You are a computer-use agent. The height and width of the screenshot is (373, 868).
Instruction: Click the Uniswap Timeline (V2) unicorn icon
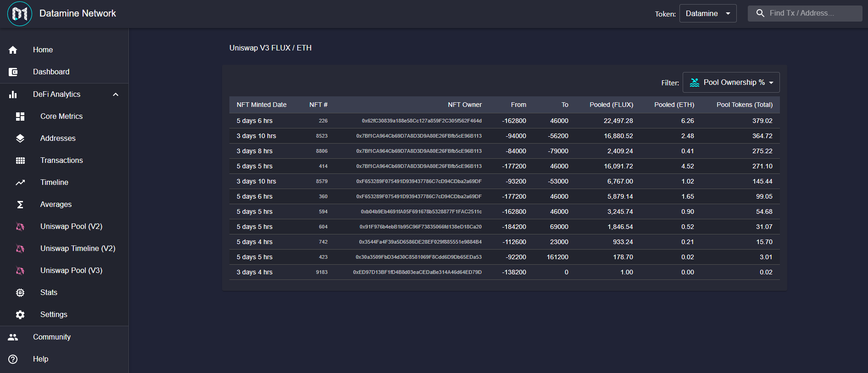pos(20,249)
